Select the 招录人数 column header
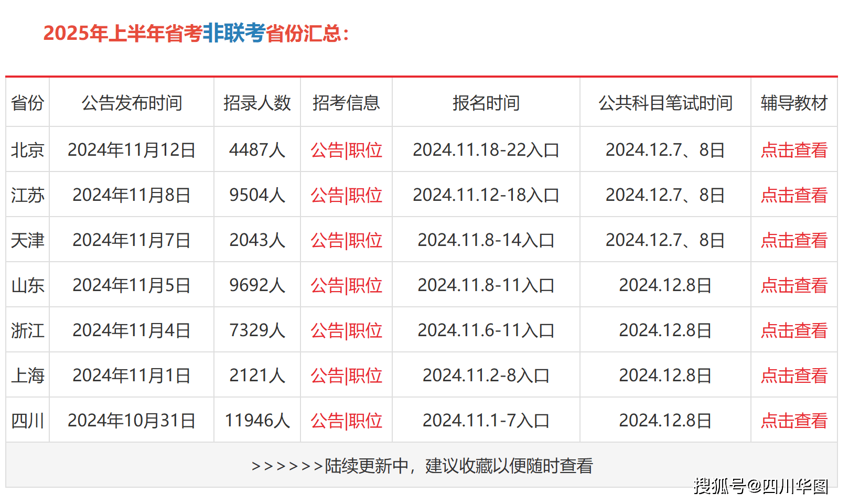The height and width of the screenshot is (504, 849). pyautogui.click(x=257, y=103)
